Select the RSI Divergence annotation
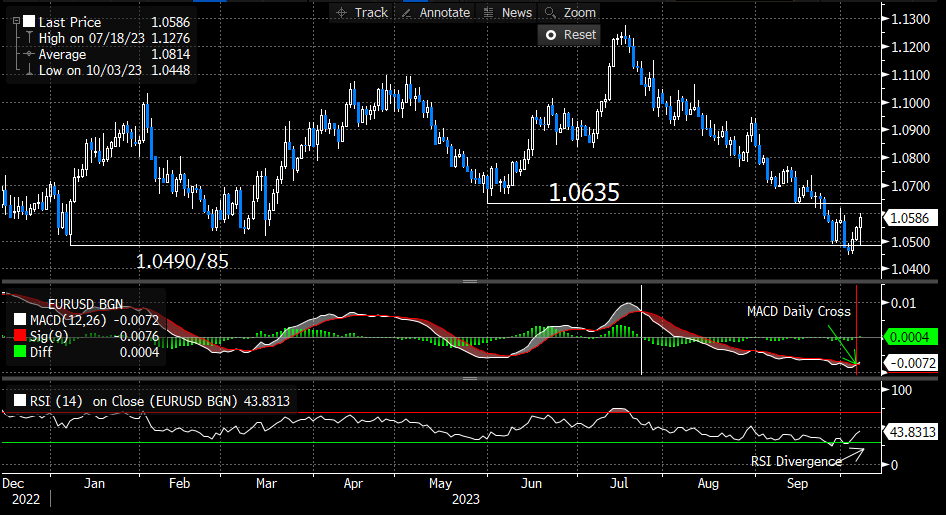This screenshot has height=515, width=946. pyautogui.click(x=796, y=461)
